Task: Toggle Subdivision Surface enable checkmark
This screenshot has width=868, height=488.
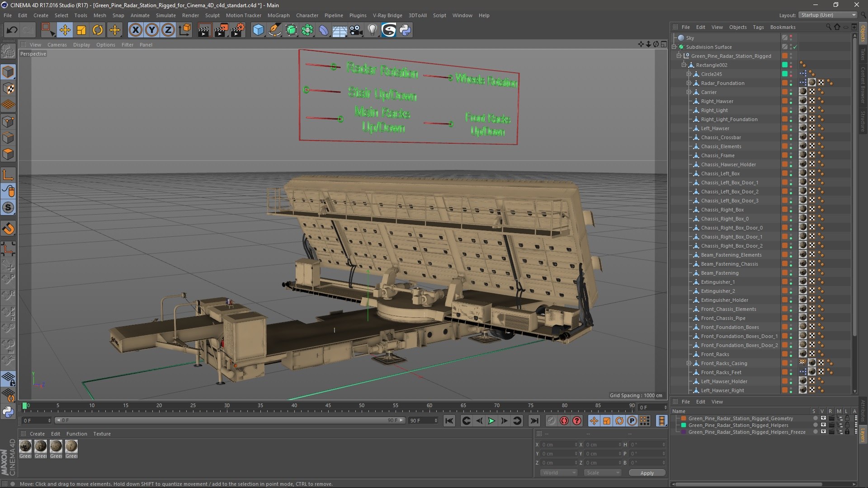Action: point(795,47)
